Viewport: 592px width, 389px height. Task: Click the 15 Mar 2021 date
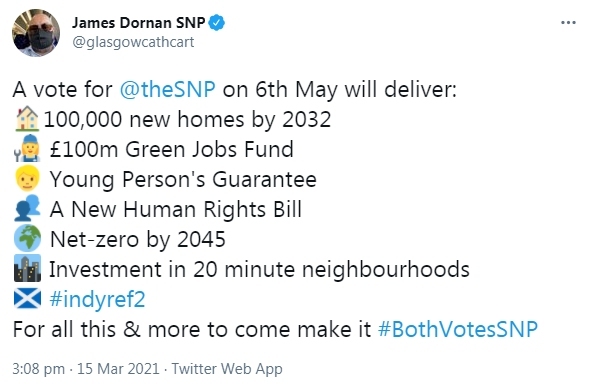[118, 369]
